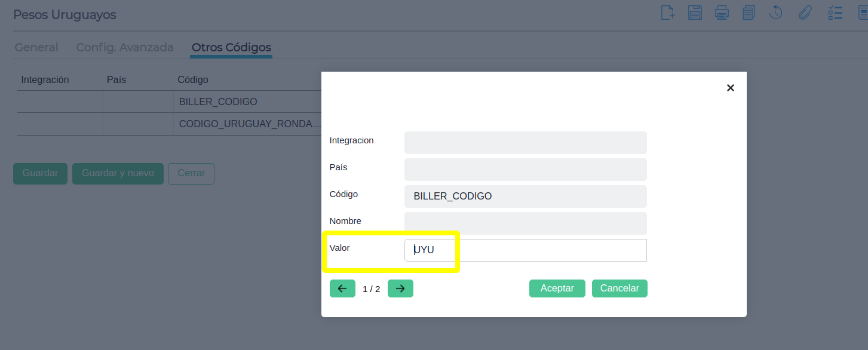Viewport: 868px width, 350px height.
Task: Click the duplicate document icon
Action: pyautogui.click(x=749, y=13)
